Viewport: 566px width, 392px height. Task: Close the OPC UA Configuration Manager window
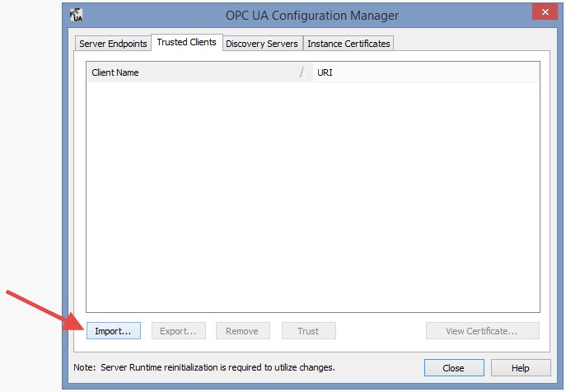545,12
